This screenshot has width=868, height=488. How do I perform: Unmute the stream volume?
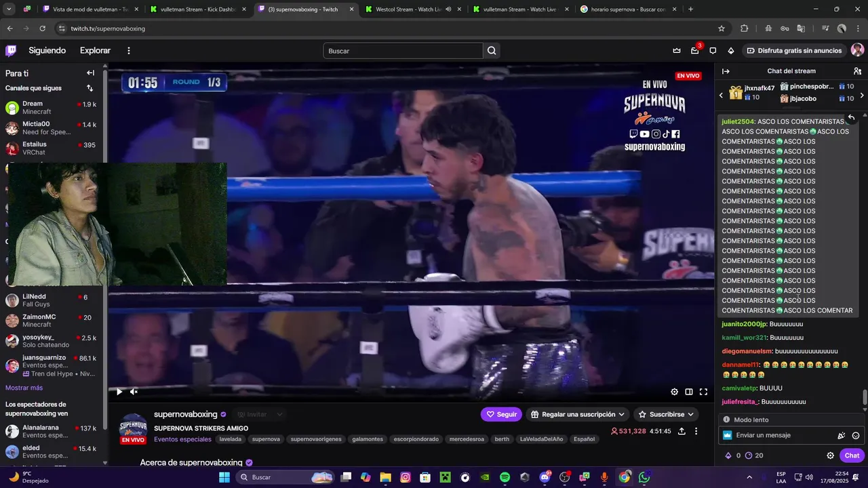coord(134,392)
